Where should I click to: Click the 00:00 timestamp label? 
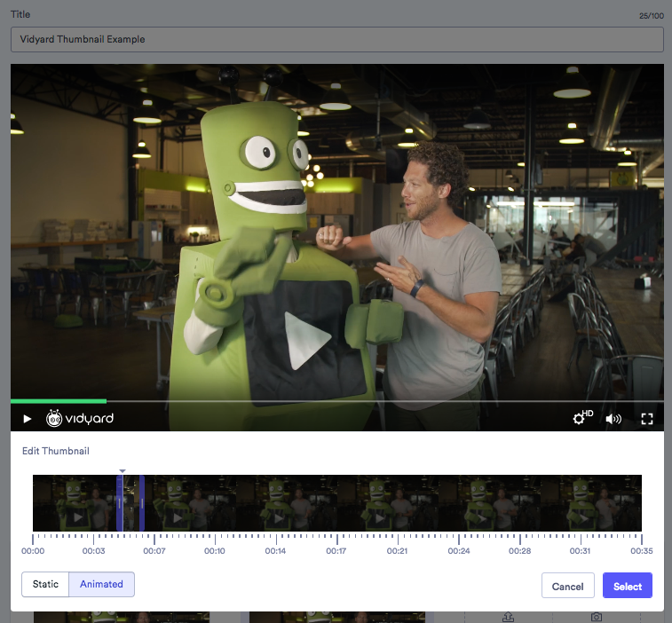pos(33,550)
